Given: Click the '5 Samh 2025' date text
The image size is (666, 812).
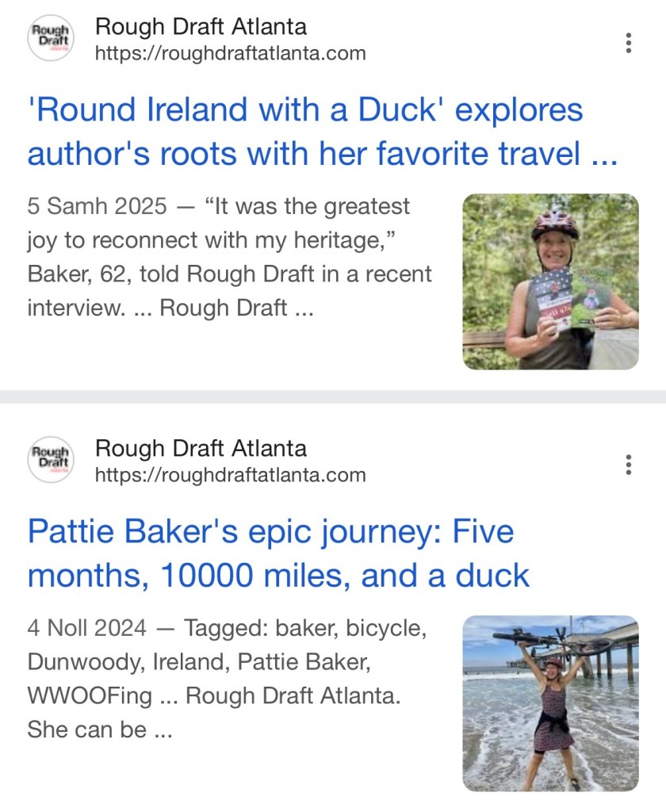Looking at the screenshot, I should [x=97, y=207].
